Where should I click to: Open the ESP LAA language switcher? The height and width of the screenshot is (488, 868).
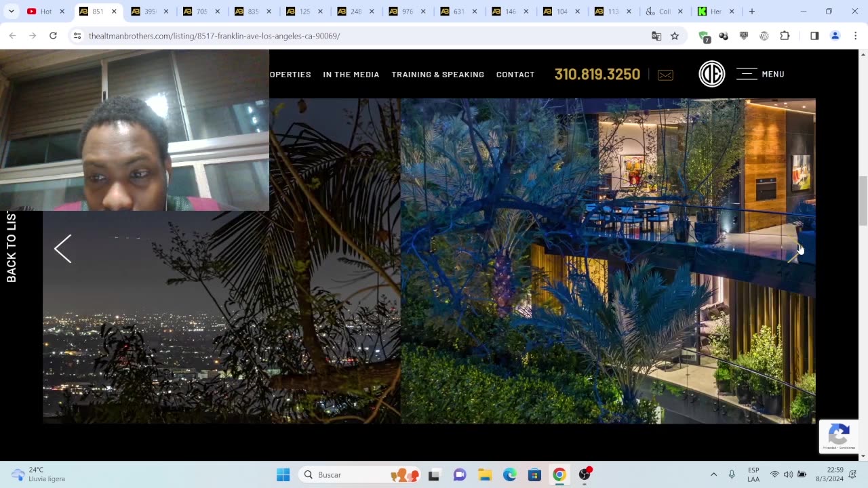click(x=753, y=474)
